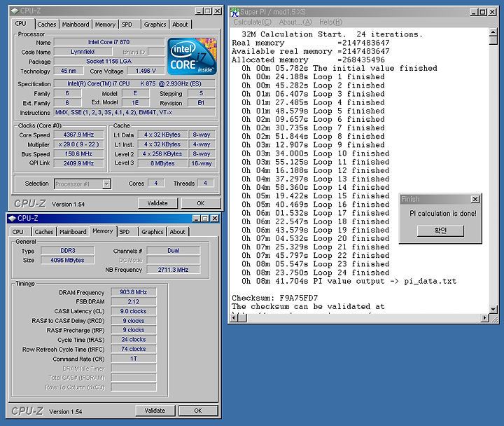The image size is (504, 426).
Task: Open Mainboard tab in bottom CPU-Z window
Action: pos(73,232)
